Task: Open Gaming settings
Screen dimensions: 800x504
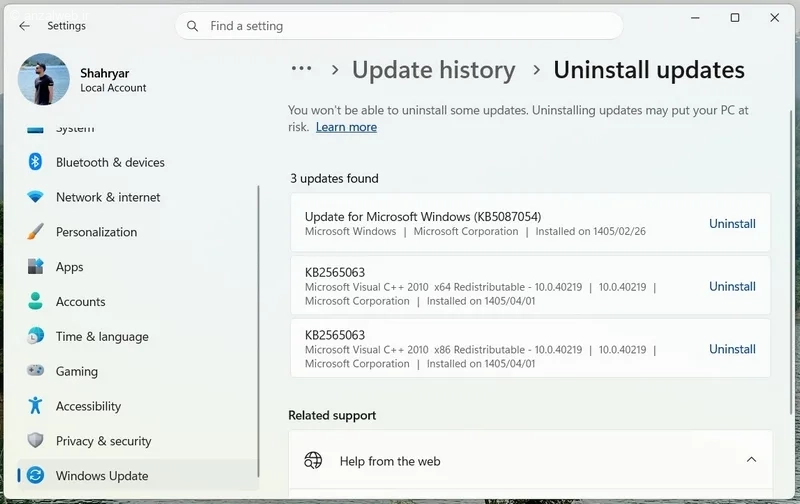Action: (138, 371)
